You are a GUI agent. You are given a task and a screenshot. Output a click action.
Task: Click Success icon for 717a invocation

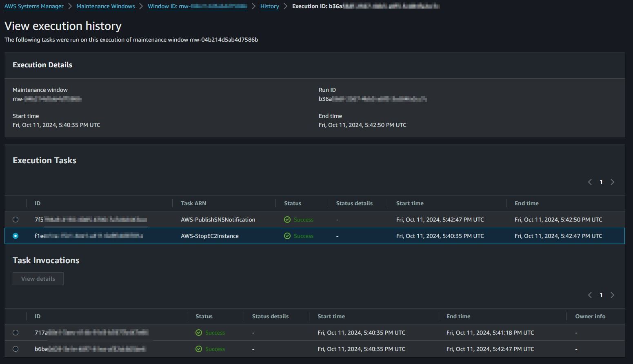click(199, 333)
